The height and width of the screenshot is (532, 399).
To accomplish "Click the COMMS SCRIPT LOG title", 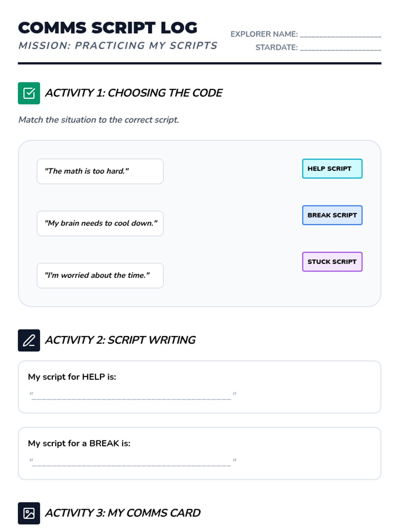I will point(108,28).
